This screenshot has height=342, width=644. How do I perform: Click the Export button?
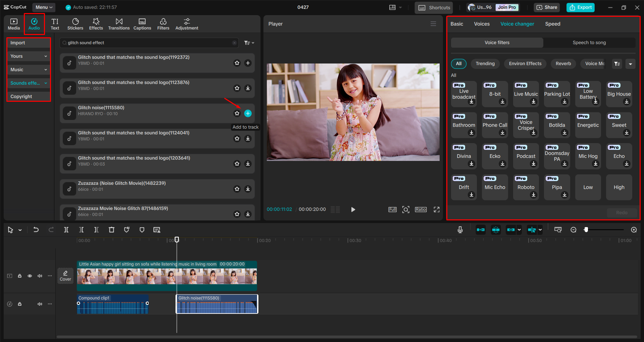click(580, 7)
